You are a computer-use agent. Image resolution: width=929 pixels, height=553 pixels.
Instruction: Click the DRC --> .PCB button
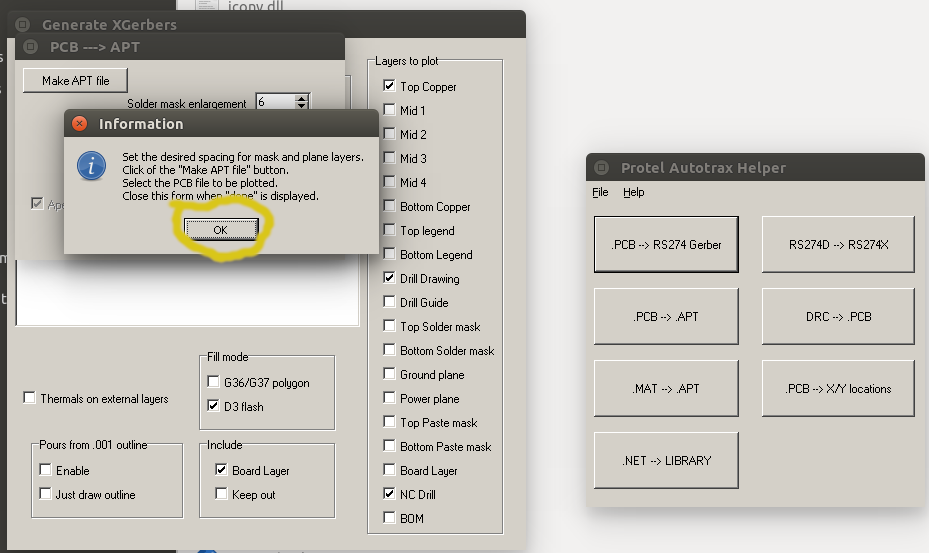(838, 317)
